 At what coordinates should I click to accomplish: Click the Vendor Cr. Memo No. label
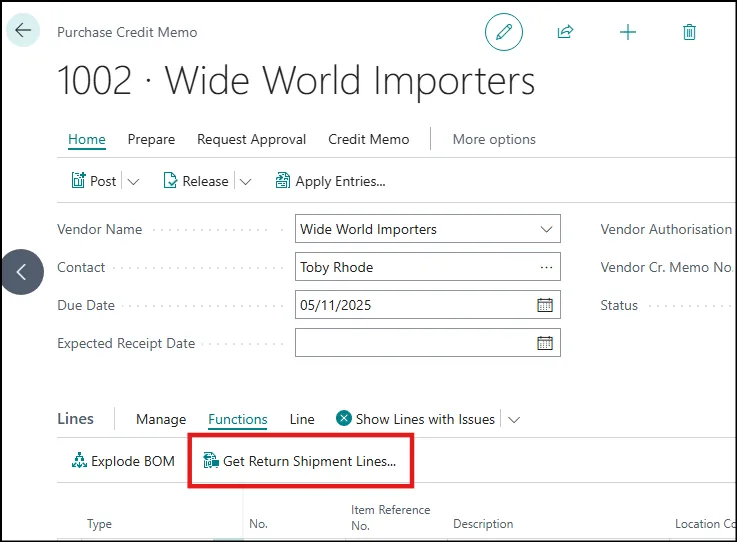point(667,267)
